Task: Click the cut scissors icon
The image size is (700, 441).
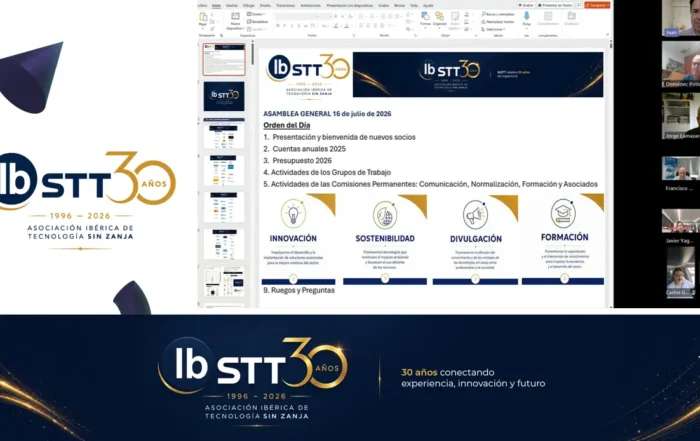Action: click(x=212, y=14)
